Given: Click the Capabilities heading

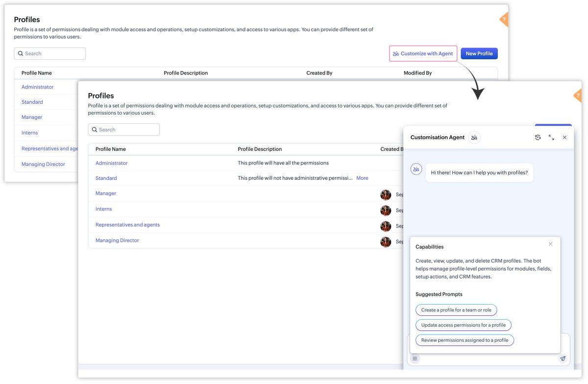Looking at the screenshot, I should click(430, 247).
